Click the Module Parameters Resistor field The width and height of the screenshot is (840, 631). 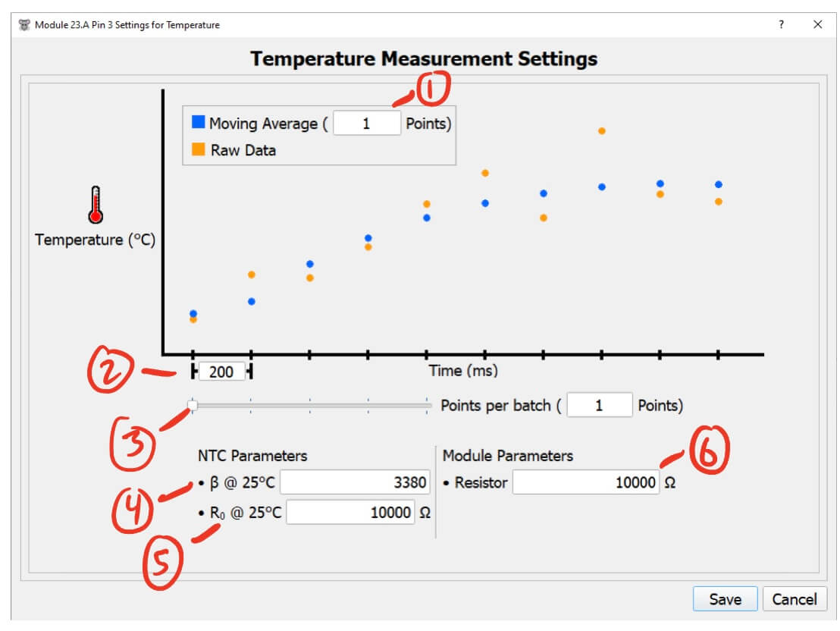585,482
